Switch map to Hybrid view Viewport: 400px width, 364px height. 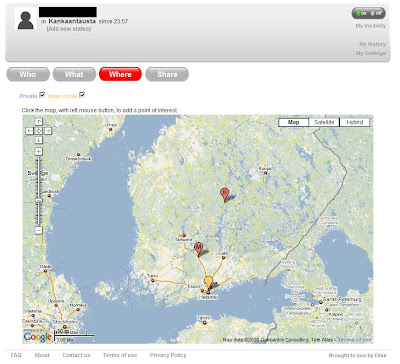354,122
